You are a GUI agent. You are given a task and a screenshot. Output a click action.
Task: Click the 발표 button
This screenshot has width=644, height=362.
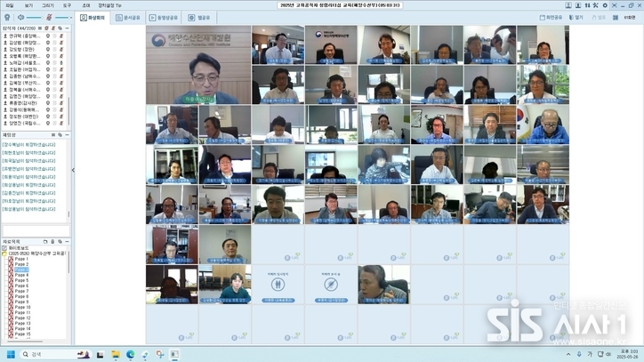pyautogui.click(x=599, y=18)
